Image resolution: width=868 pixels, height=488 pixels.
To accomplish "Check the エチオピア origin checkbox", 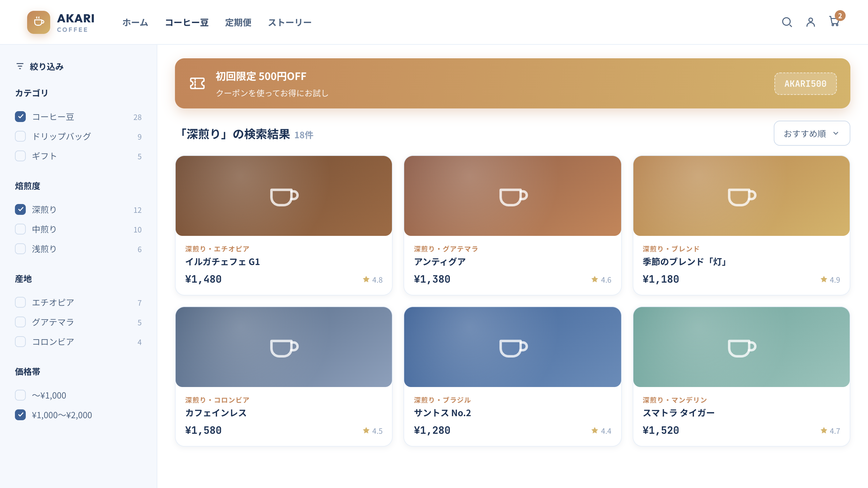I will tap(20, 302).
